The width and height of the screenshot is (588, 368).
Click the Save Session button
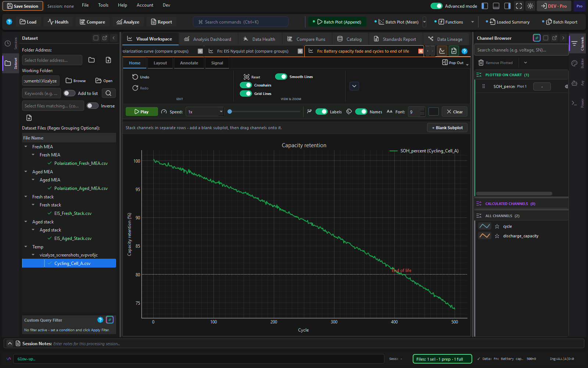(23, 6)
